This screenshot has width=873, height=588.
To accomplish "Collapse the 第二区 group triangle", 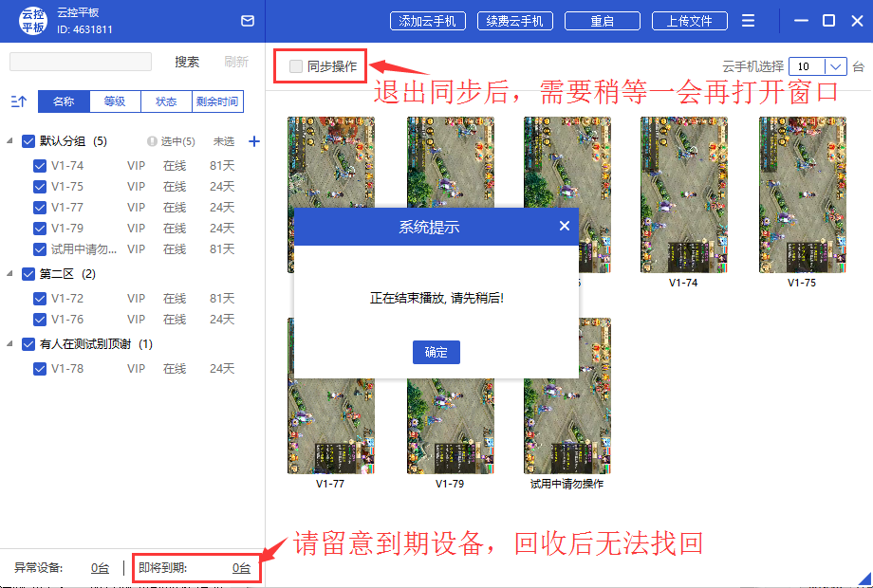I will tap(9, 274).
